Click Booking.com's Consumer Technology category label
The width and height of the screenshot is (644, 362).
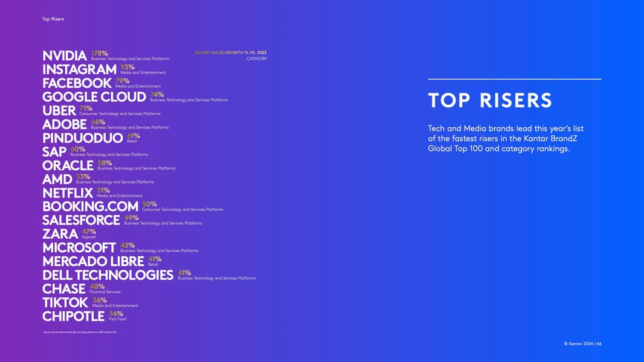point(183,209)
